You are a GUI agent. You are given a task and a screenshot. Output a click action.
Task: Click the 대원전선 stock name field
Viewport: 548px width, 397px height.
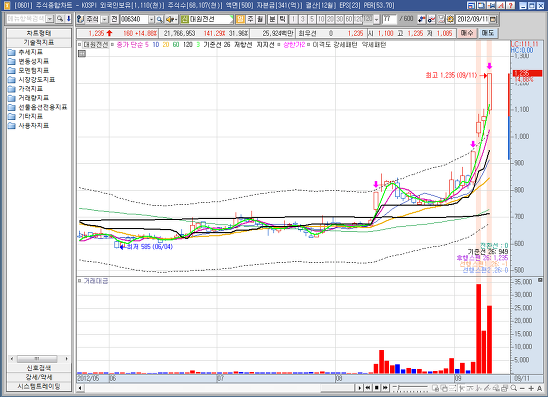pyautogui.click(x=211, y=19)
